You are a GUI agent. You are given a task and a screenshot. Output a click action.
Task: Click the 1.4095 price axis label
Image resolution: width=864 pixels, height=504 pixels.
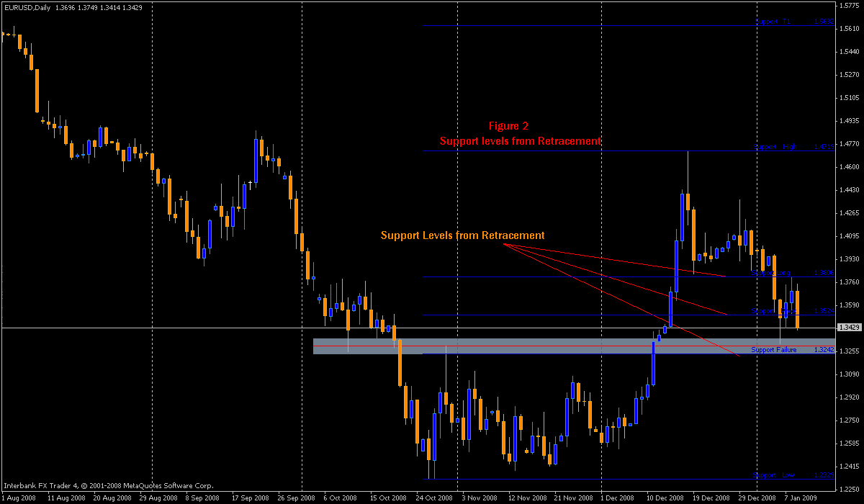tap(850, 236)
